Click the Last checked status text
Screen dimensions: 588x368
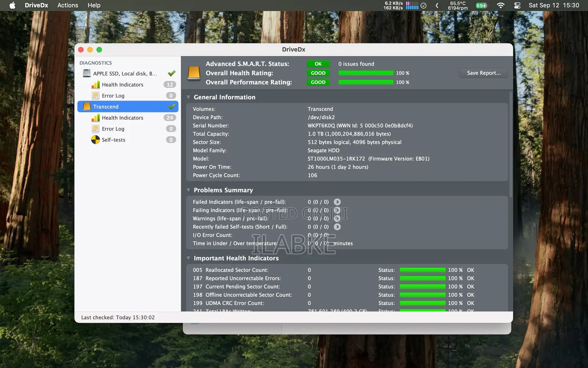click(118, 318)
